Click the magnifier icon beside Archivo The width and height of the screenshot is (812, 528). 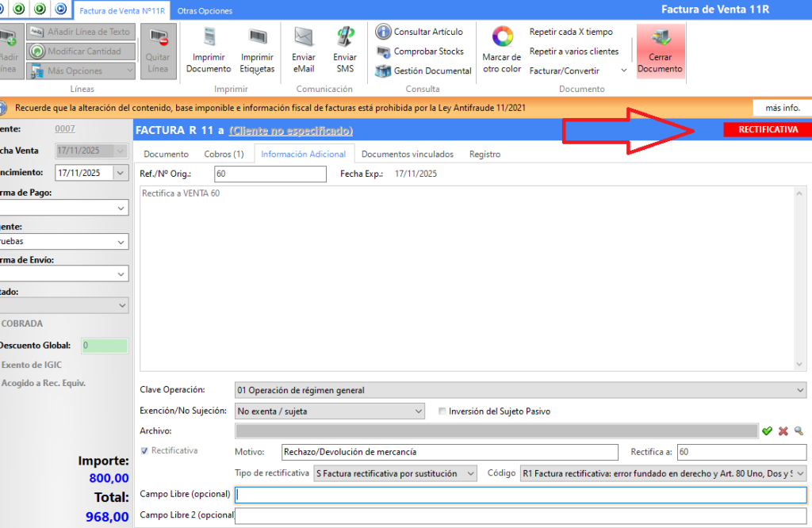(799, 431)
